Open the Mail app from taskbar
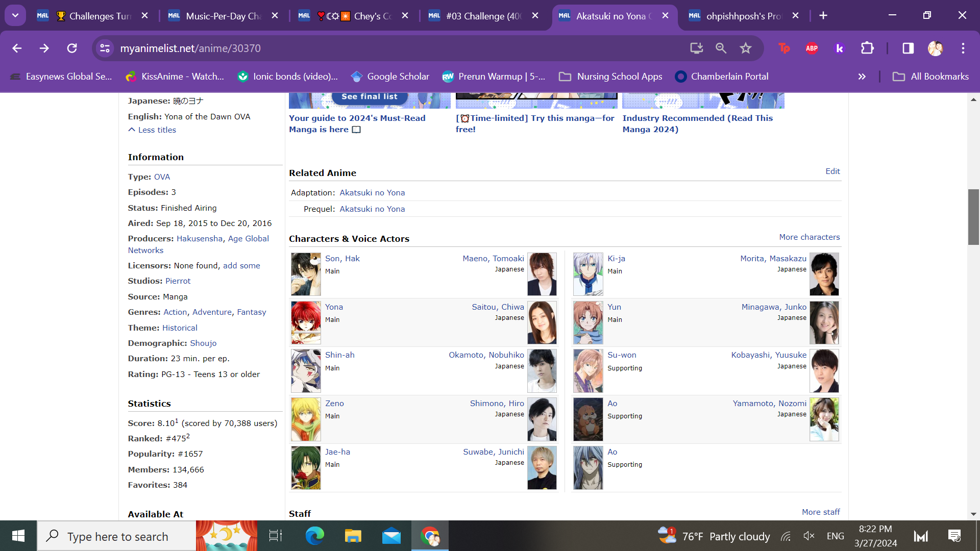Screen dimensions: 980x551 pyautogui.click(x=391, y=536)
